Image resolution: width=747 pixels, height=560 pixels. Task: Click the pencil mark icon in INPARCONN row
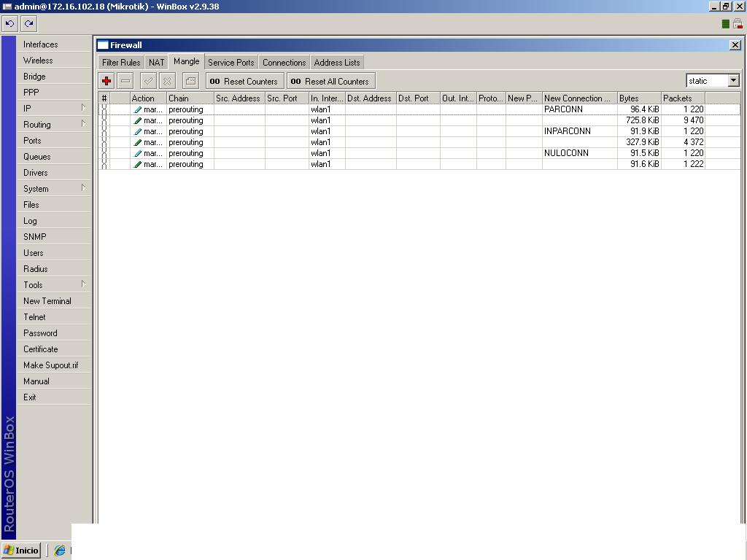click(138, 131)
